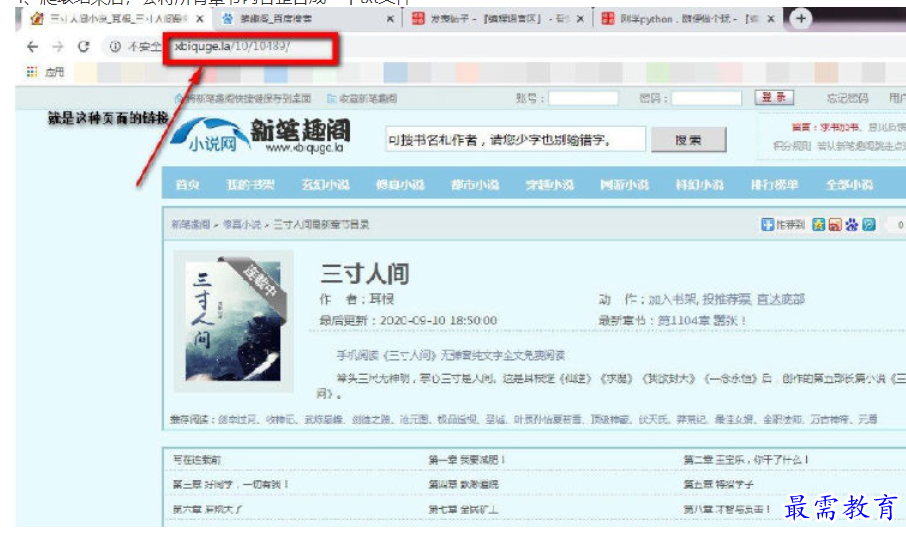Open the 第五章 chapter link
Viewport: 906px width, 539px height.
click(718, 484)
